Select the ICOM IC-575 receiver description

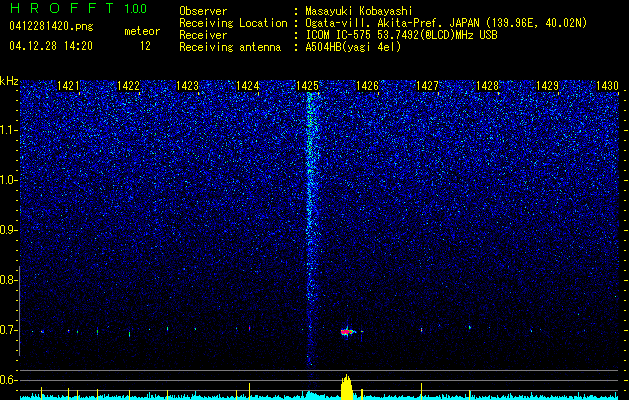[401, 35]
